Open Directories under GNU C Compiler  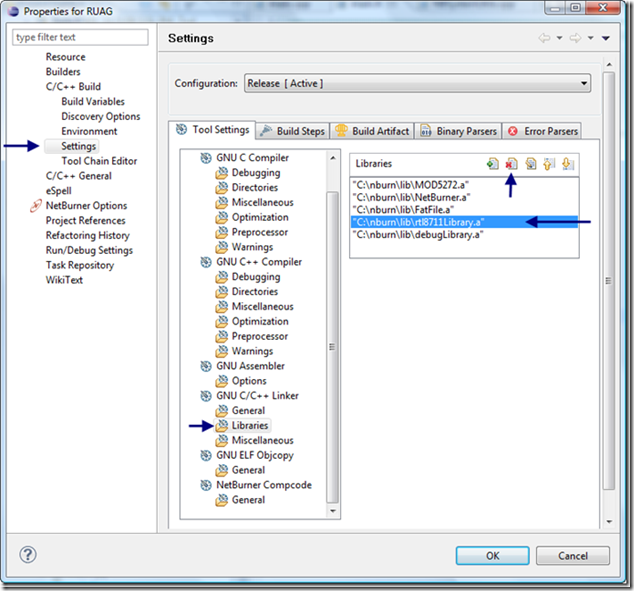[255, 188]
